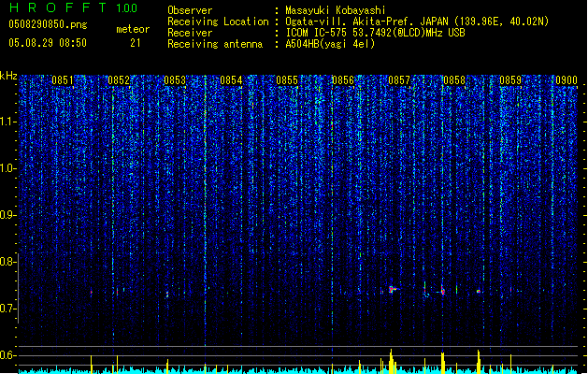Click the 0900 time marker
Screen dimensions: 588x374
(x=566, y=80)
